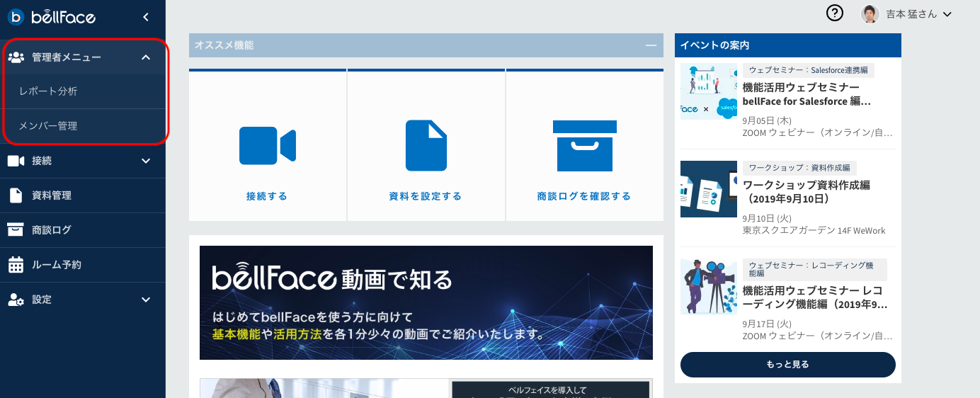Click the ウェブセミナー：レコーディング機能編 tag

(814, 269)
